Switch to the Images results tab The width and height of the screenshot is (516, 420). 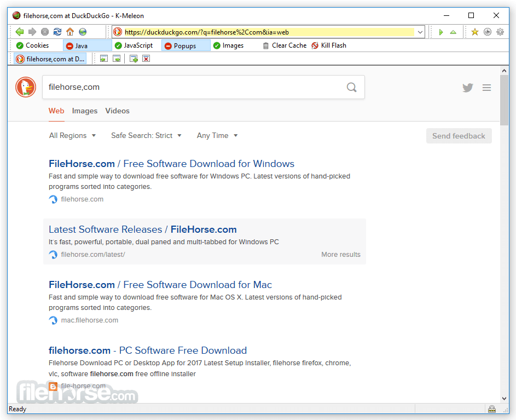(85, 111)
